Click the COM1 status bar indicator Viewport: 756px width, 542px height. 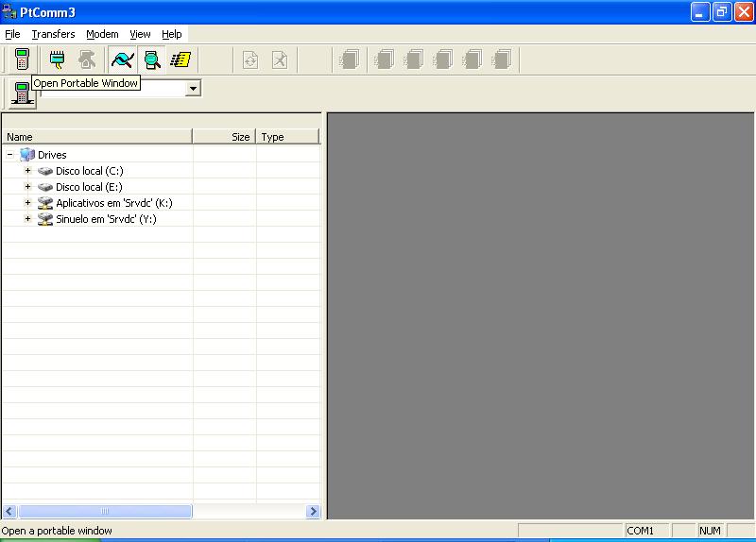point(646,531)
